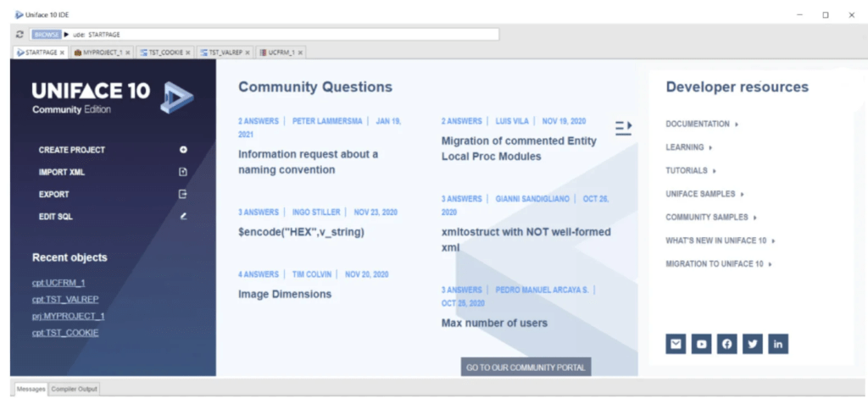Open question about a naming convention
Screen dimensions: 868x398
[309, 162]
